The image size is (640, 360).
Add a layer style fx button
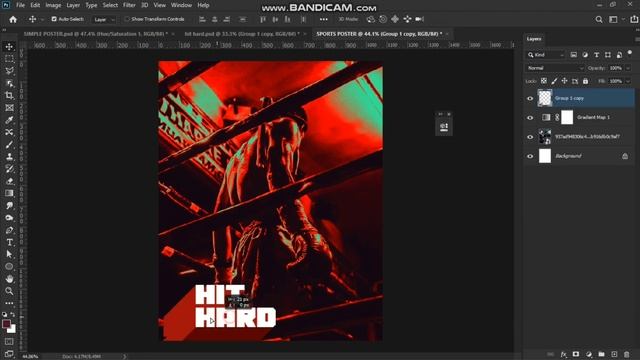pos(564,354)
